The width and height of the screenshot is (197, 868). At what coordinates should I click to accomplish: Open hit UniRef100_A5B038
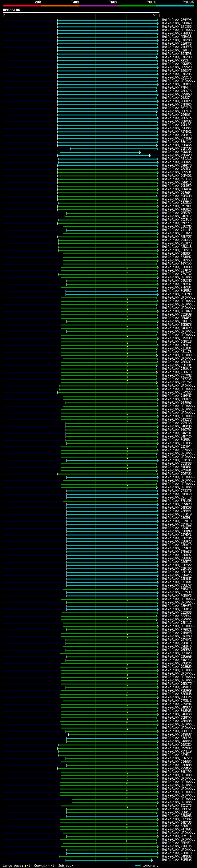coord(176,37)
